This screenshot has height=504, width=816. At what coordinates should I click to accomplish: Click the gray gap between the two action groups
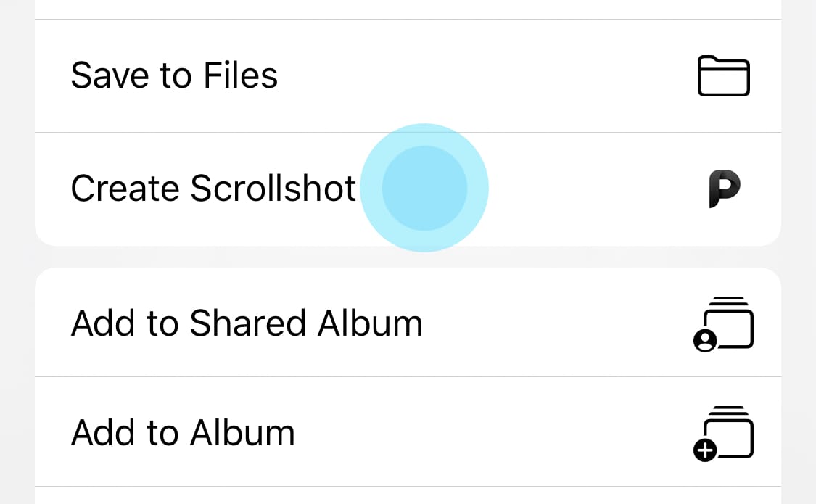point(408,257)
